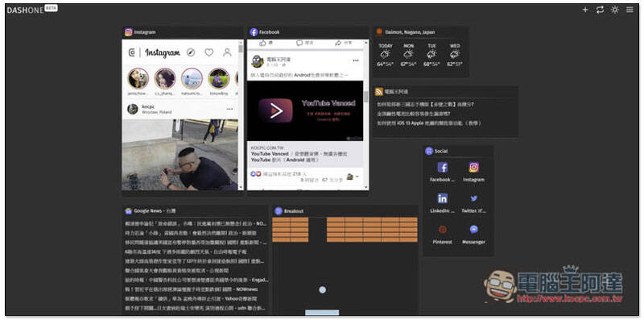
Task: Click the Instagram camera icon
Action: pyautogui.click(x=132, y=52)
